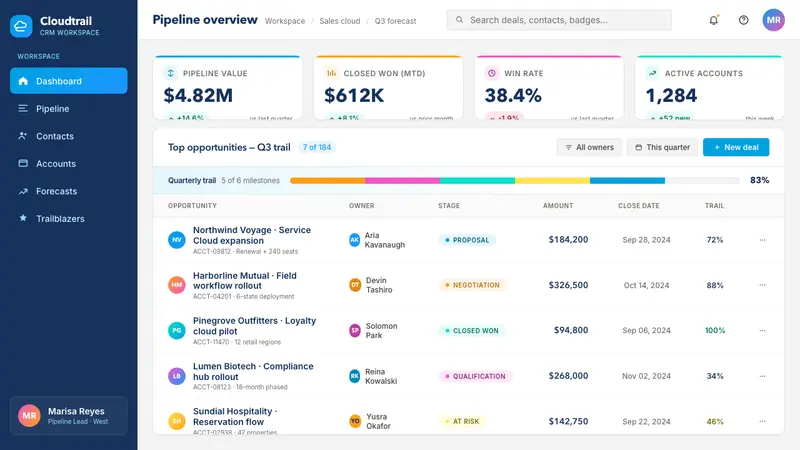The width and height of the screenshot is (800, 450).
Task: Click the orange segment of Quarterly trail bar
Action: point(328,181)
